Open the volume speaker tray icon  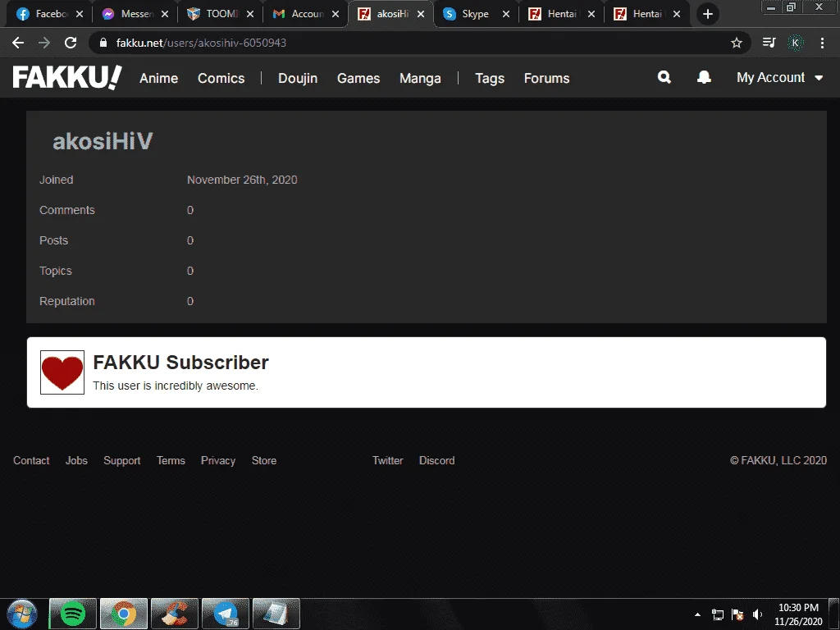(x=757, y=614)
